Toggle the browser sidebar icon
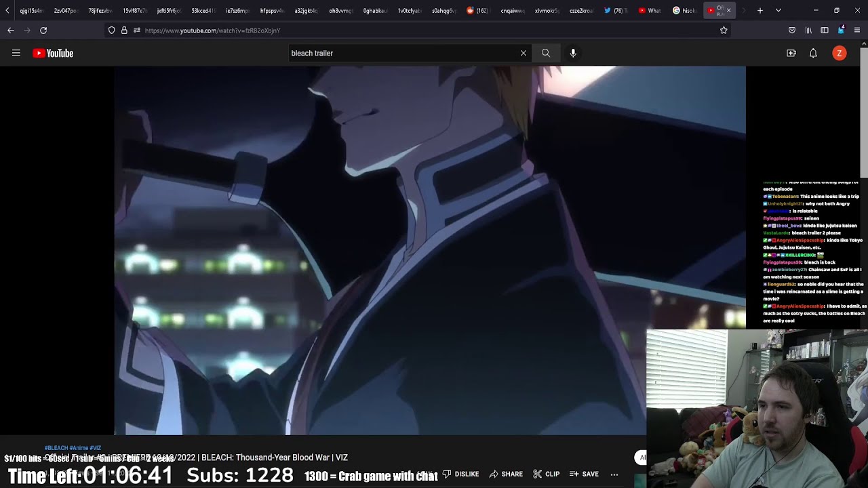868x488 pixels. [x=825, y=30]
